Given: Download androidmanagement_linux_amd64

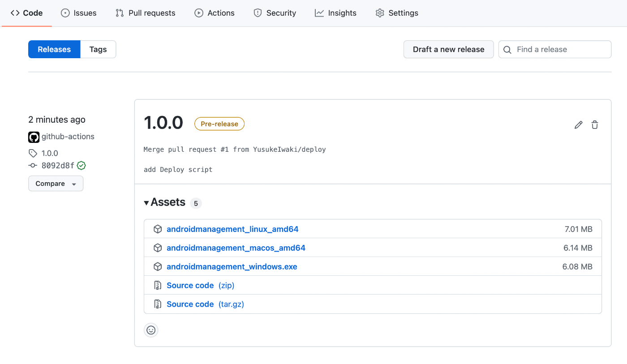Looking at the screenshot, I should pos(232,229).
